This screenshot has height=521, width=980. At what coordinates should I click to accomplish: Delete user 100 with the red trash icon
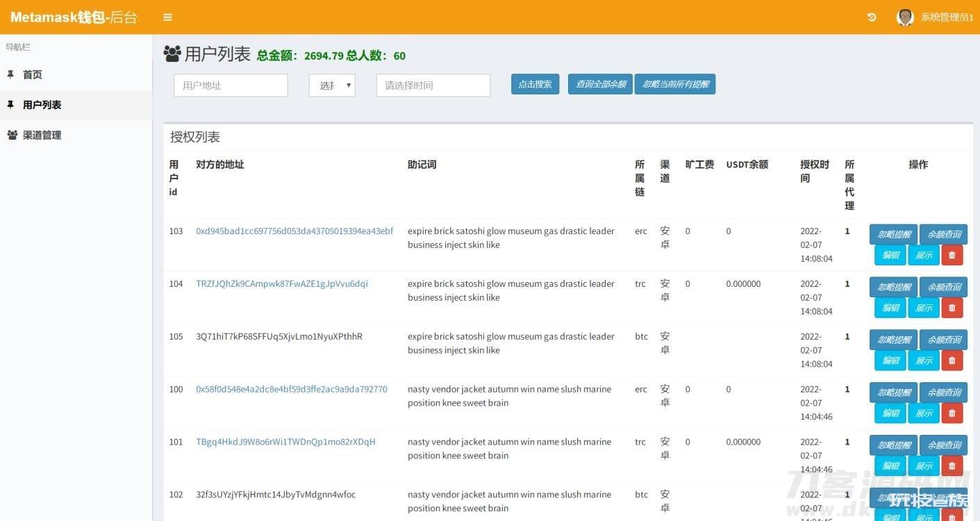coord(952,413)
